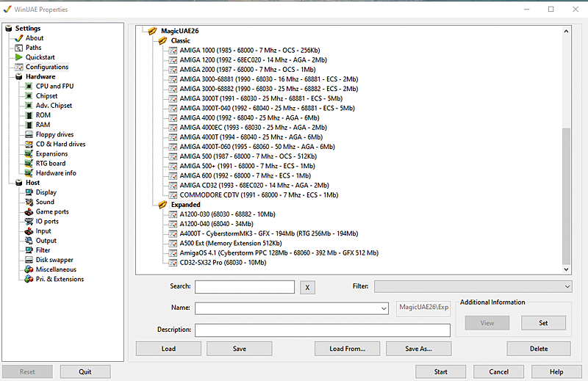
Task: Select the Chipset icon in sidebar
Action: click(x=29, y=96)
